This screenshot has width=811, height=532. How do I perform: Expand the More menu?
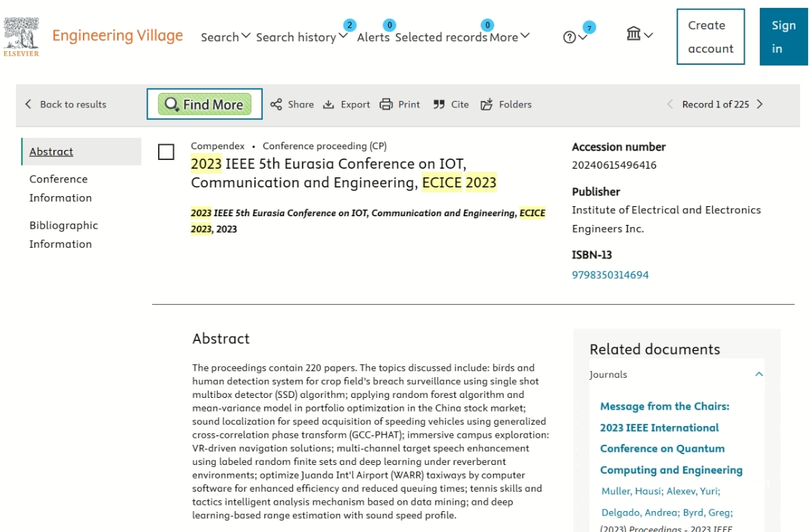509,37
